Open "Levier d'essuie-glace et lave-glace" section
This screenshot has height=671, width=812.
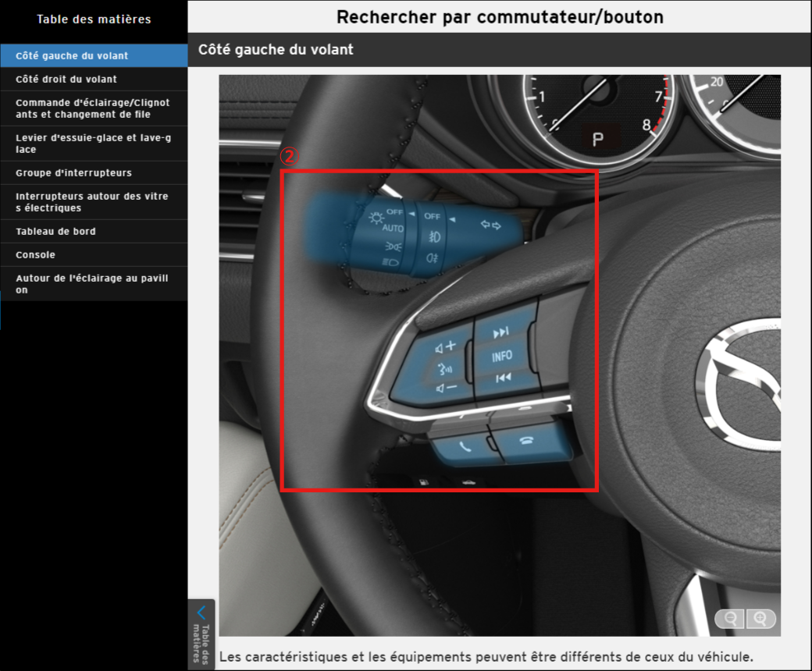94,144
